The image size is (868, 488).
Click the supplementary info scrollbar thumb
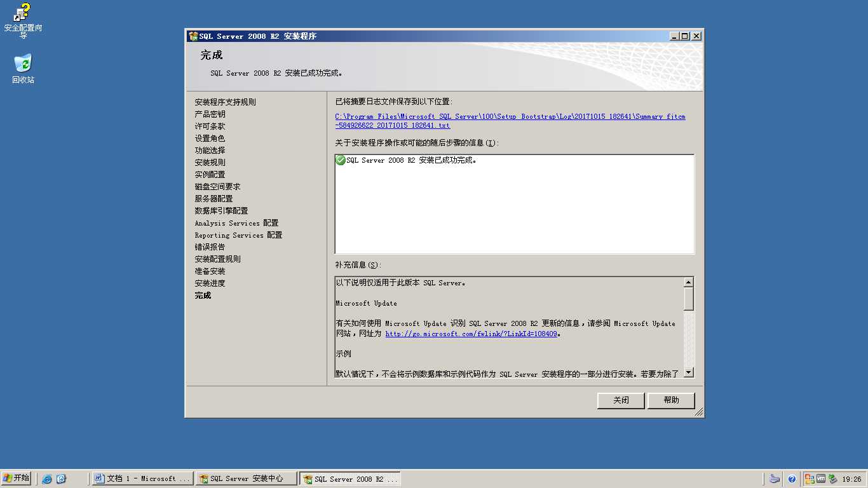(689, 299)
